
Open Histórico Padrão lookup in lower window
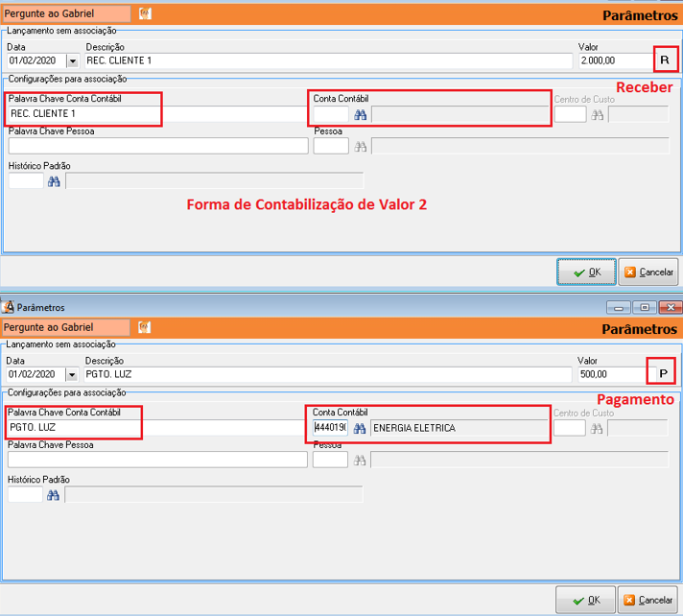pyautogui.click(x=53, y=495)
